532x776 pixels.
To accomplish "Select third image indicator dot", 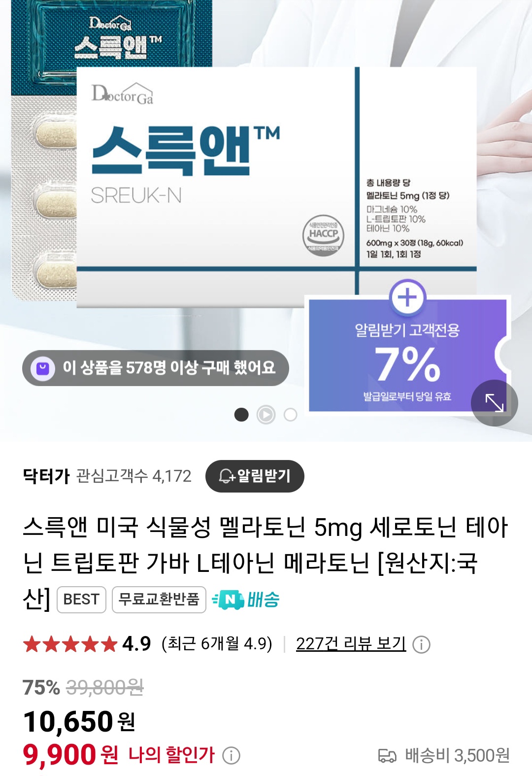I will tap(291, 415).
